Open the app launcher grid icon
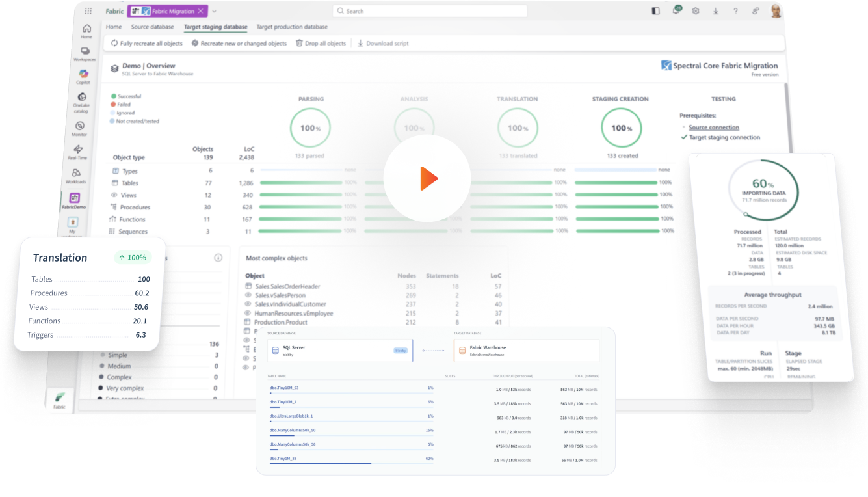The width and height of the screenshot is (868, 497). [88, 11]
